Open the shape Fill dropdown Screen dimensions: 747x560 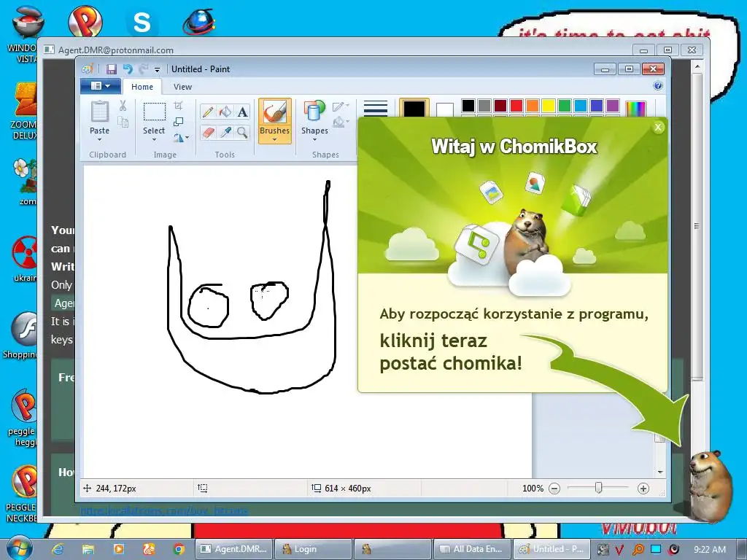(x=341, y=122)
